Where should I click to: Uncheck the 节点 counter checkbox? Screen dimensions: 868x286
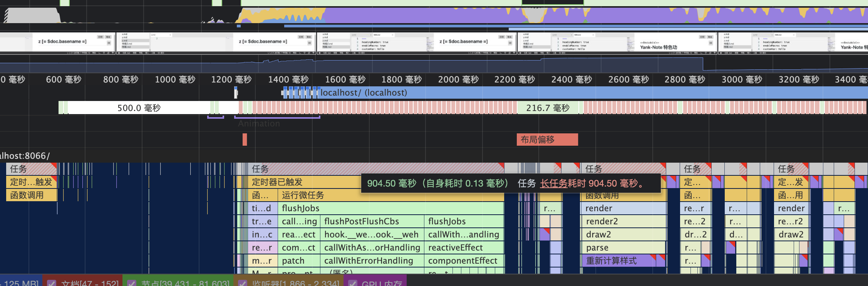(x=131, y=283)
